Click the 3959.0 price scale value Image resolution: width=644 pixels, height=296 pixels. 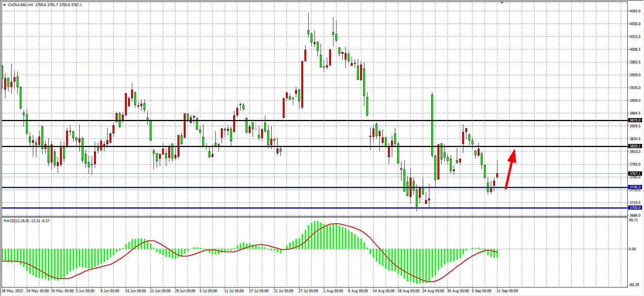click(x=635, y=75)
